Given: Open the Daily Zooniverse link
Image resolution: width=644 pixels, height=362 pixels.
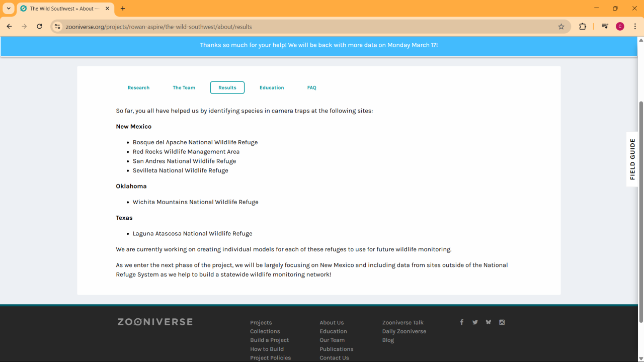Looking at the screenshot, I should [404, 331].
